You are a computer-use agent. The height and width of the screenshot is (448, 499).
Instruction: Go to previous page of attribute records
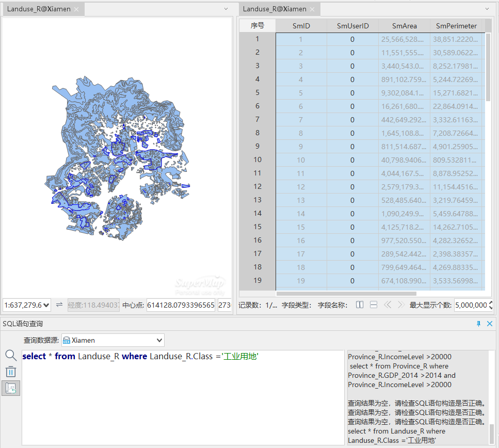pos(388,305)
